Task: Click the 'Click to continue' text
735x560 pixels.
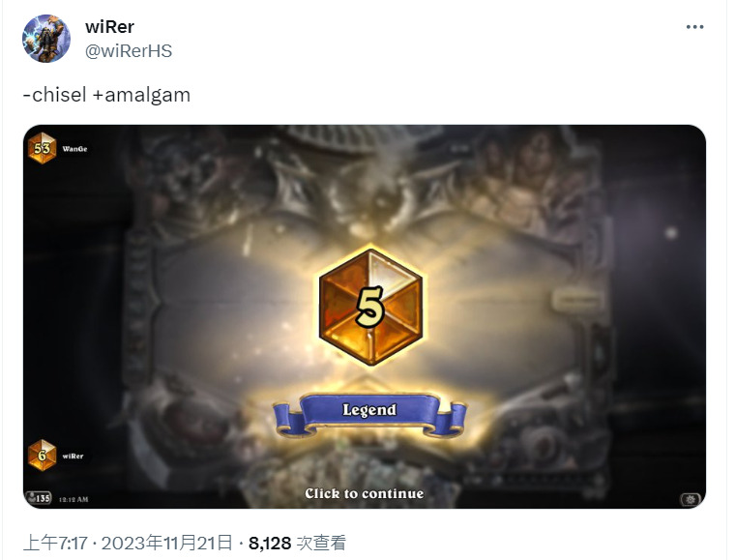Action: coord(365,493)
